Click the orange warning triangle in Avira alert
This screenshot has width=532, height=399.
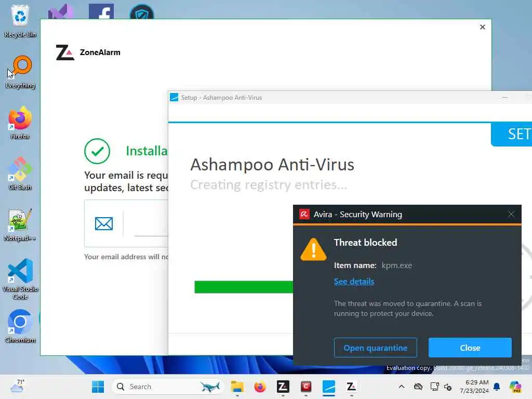coord(313,249)
